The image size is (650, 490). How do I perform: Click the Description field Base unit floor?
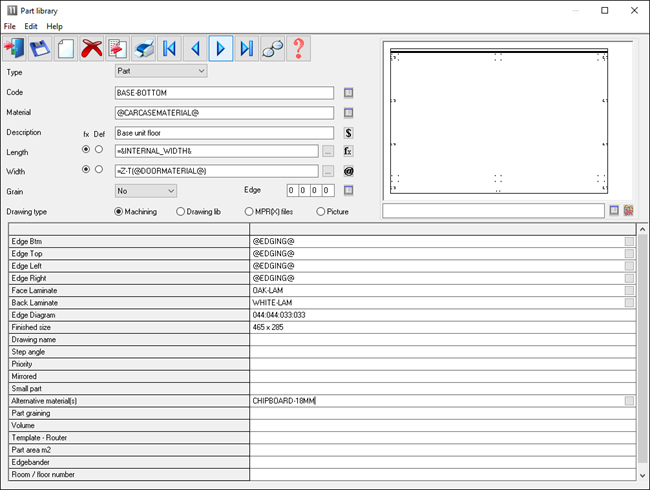tap(223, 132)
